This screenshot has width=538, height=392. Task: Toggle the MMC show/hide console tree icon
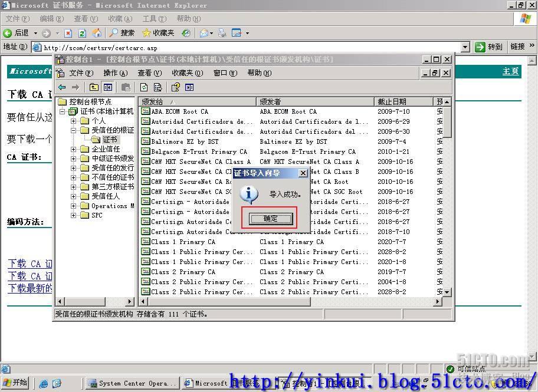(x=108, y=87)
